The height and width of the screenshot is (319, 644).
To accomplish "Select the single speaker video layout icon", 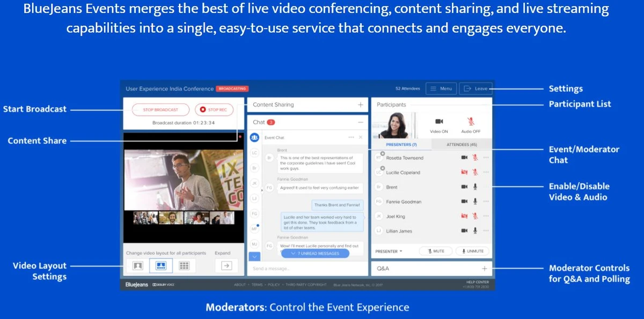I will click(137, 266).
